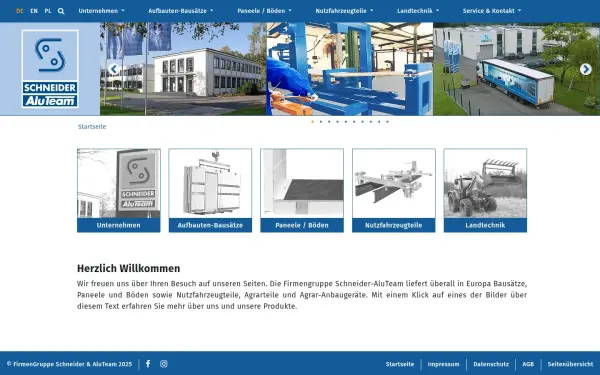Click the Paneele / Böden tile label
Viewport: 600px width, 375px height.
302,225
